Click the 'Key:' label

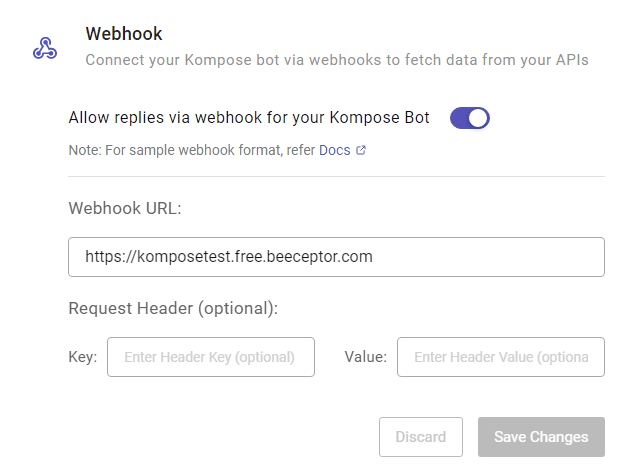pos(83,357)
